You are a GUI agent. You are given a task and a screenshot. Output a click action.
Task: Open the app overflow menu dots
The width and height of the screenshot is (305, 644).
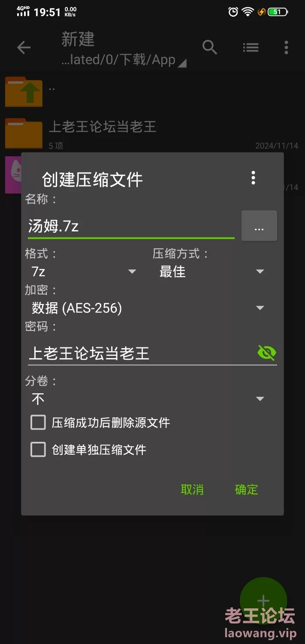286,48
